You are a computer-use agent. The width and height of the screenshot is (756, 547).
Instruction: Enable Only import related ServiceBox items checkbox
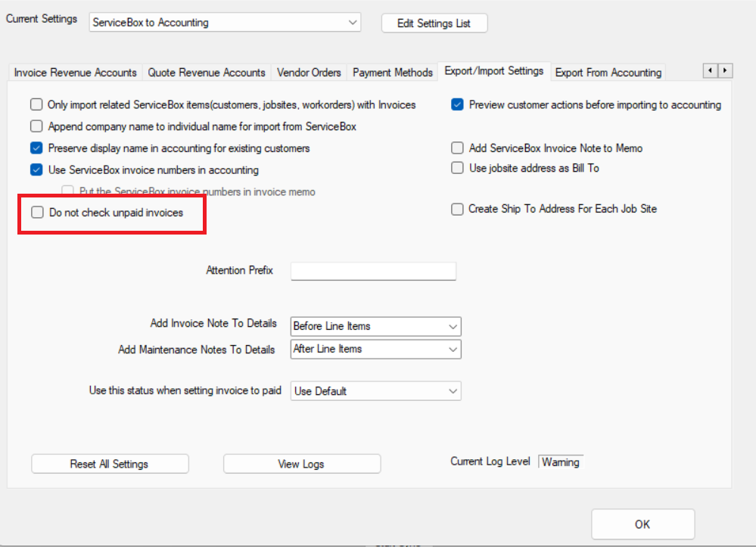(36, 104)
